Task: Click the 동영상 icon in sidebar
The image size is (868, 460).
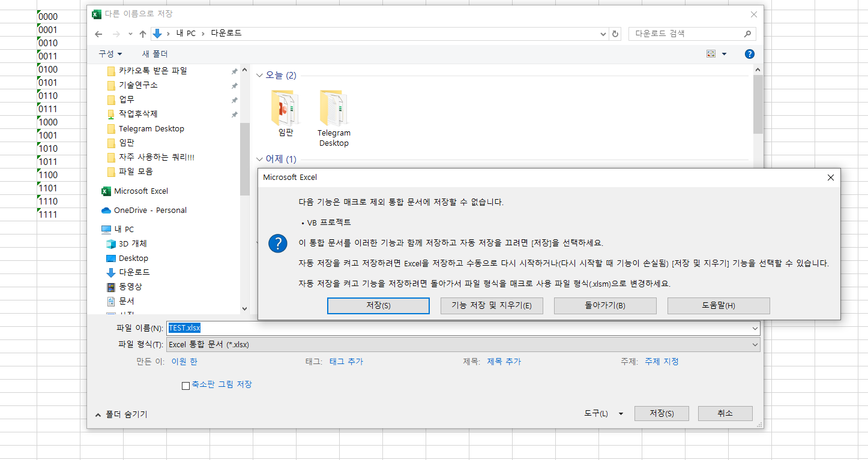Action: [x=110, y=287]
